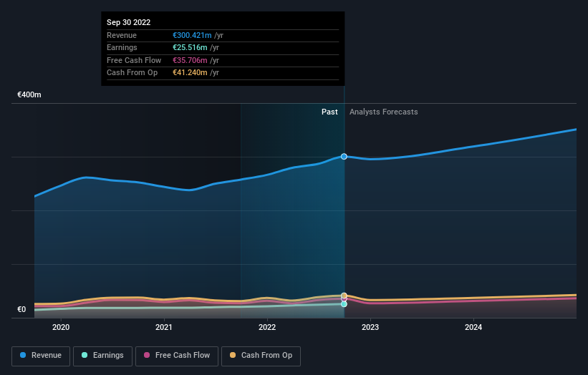Click the Free Cash Flow label in tooltip
The image size is (588, 375).
[134, 60]
